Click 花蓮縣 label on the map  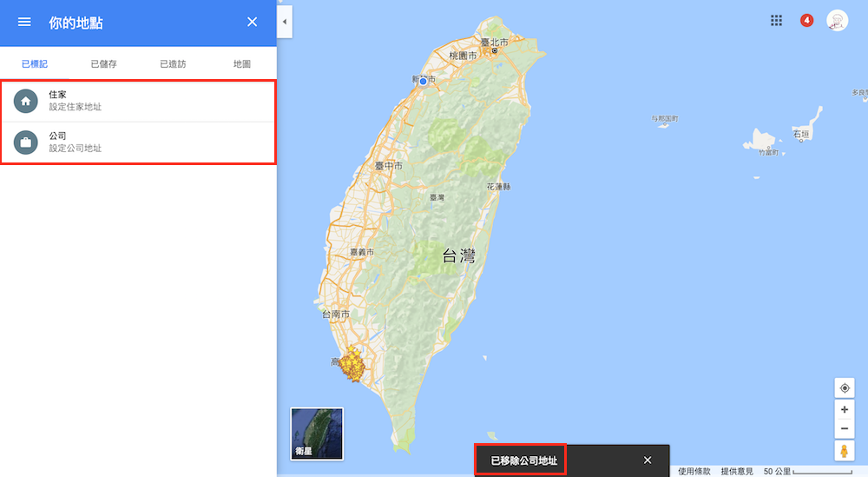[x=499, y=187]
